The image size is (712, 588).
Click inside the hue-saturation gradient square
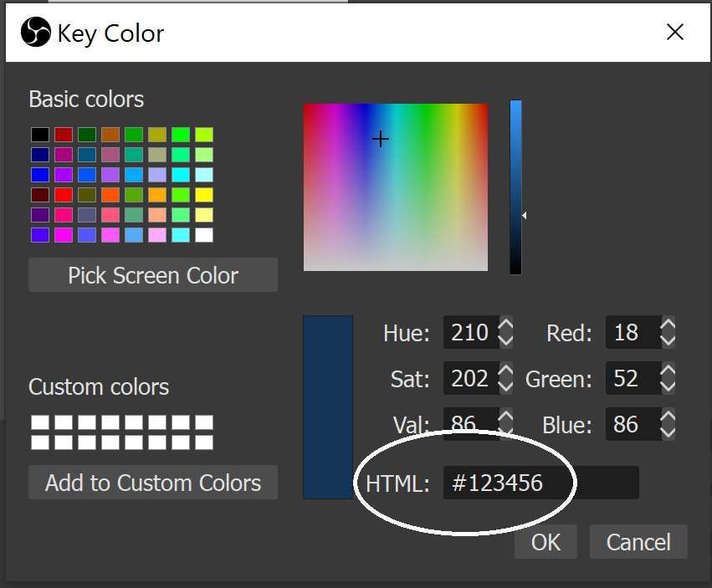(x=396, y=187)
